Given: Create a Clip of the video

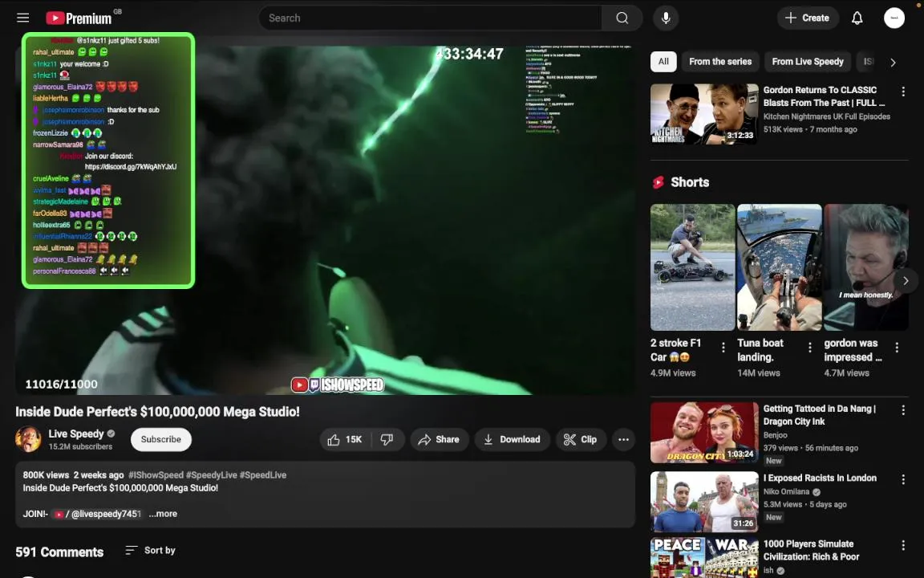Looking at the screenshot, I should (581, 439).
